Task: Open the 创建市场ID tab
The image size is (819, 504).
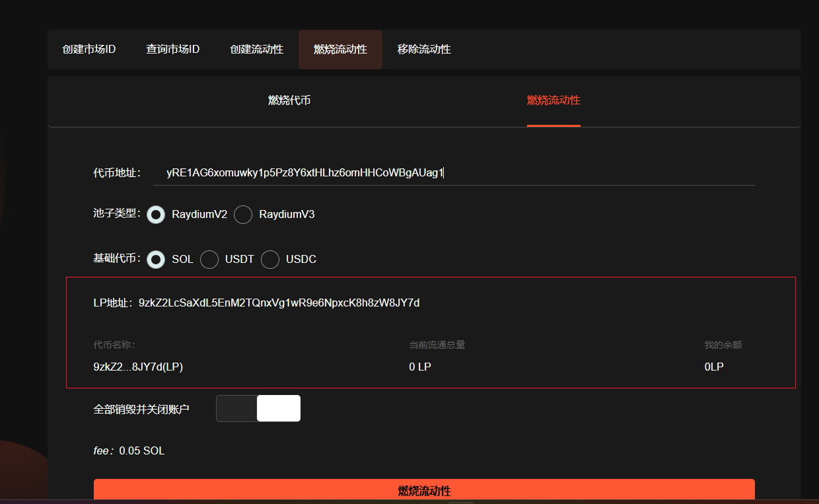Action: [x=89, y=50]
